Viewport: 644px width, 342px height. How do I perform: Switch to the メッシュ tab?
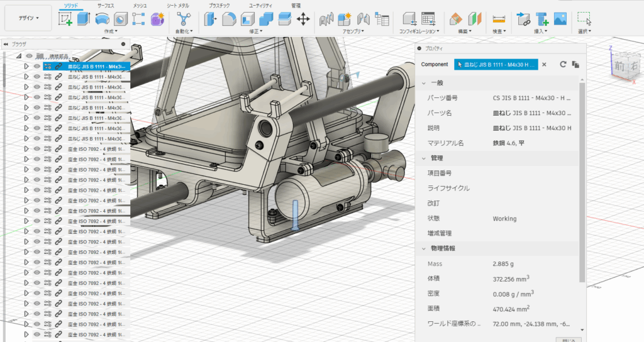(x=140, y=5)
